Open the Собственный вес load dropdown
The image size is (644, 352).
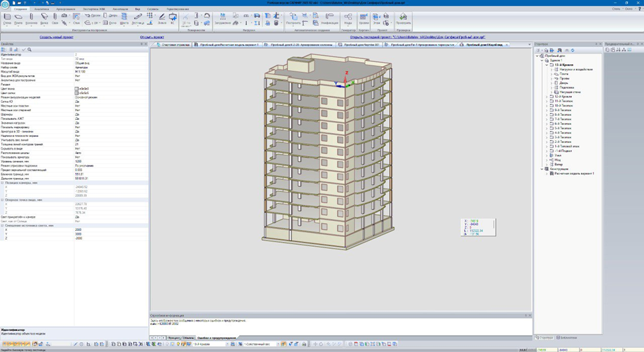278,344
